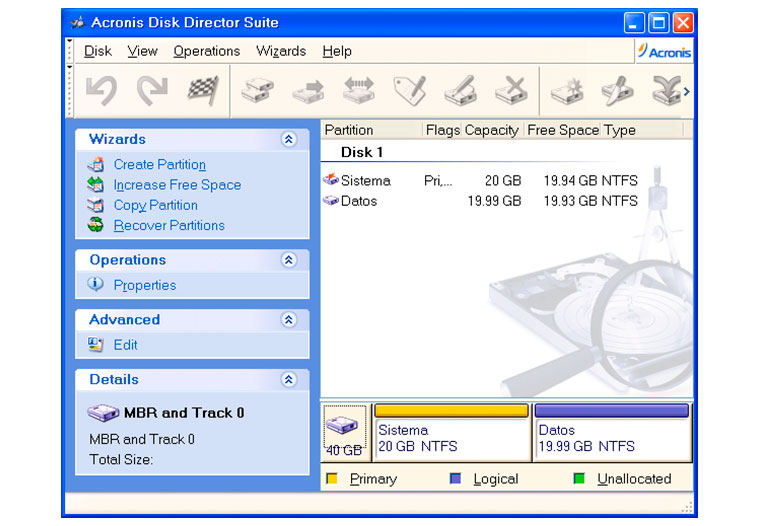This screenshot has height=526, width=760.
Task: Open the Wizards menu
Action: pyautogui.click(x=281, y=51)
